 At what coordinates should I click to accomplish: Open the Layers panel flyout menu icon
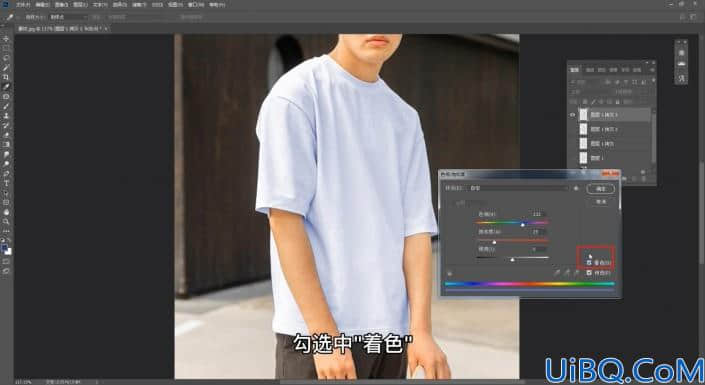point(651,70)
